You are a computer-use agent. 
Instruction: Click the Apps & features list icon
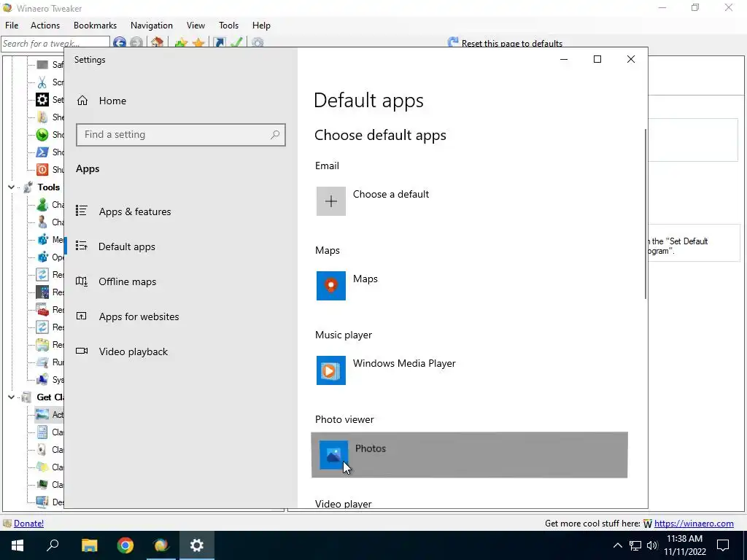tap(82, 211)
